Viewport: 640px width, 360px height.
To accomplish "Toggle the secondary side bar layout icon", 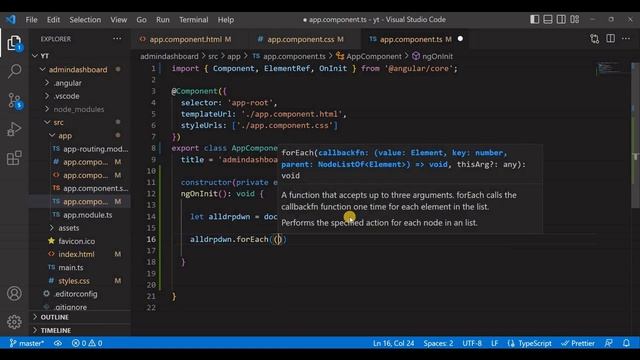I will pos(561,19).
